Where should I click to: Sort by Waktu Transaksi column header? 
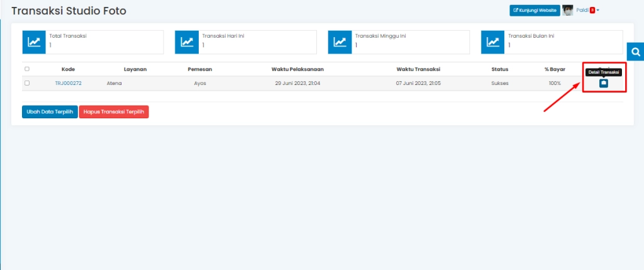418,69
